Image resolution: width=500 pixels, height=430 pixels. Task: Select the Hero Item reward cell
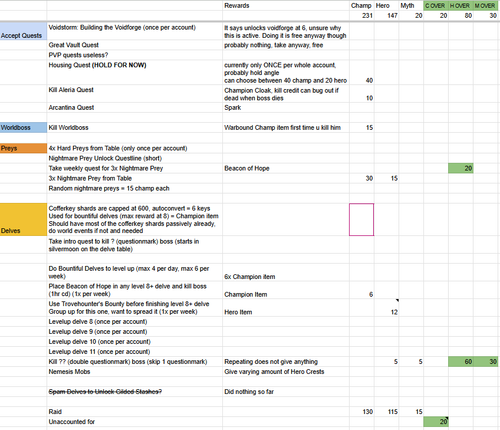[x=286, y=308]
